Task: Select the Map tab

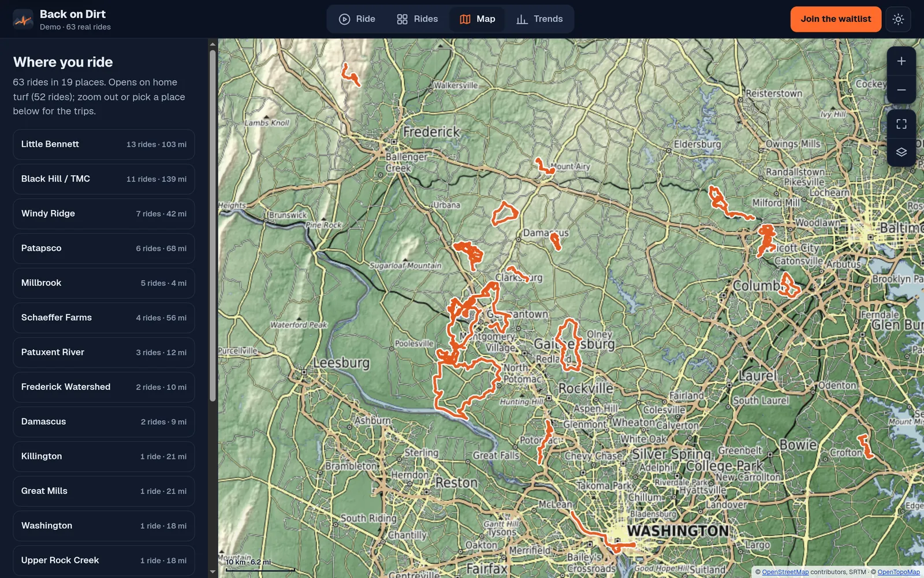Action: pyautogui.click(x=478, y=19)
